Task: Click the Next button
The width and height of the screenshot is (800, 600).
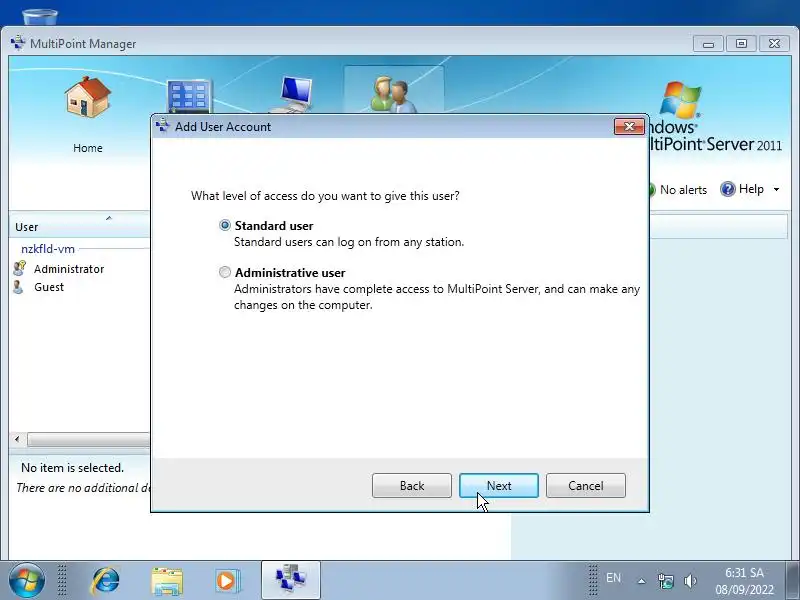Action: pyautogui.click(x=498, y=485)
